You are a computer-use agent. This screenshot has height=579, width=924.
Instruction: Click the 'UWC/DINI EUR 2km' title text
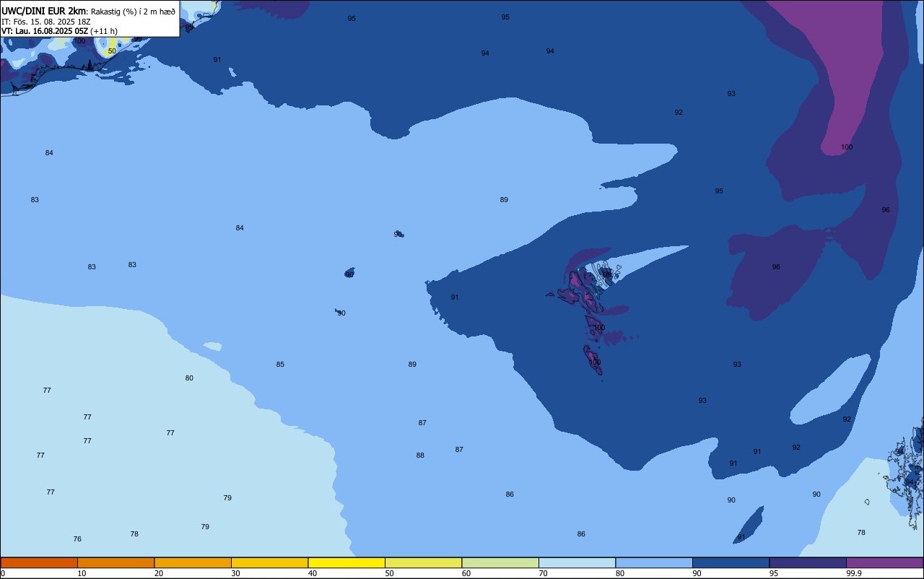click(x=44, y=12)
